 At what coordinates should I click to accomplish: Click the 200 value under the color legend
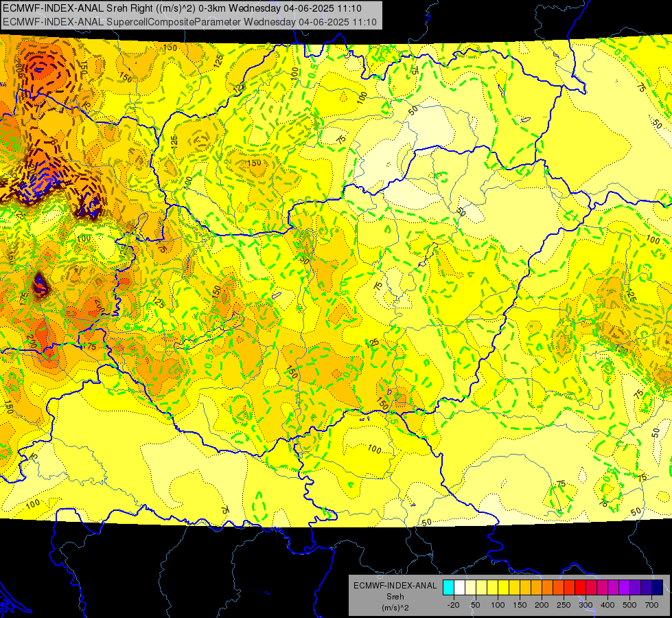pyautogui.click(x=542, y=605)
